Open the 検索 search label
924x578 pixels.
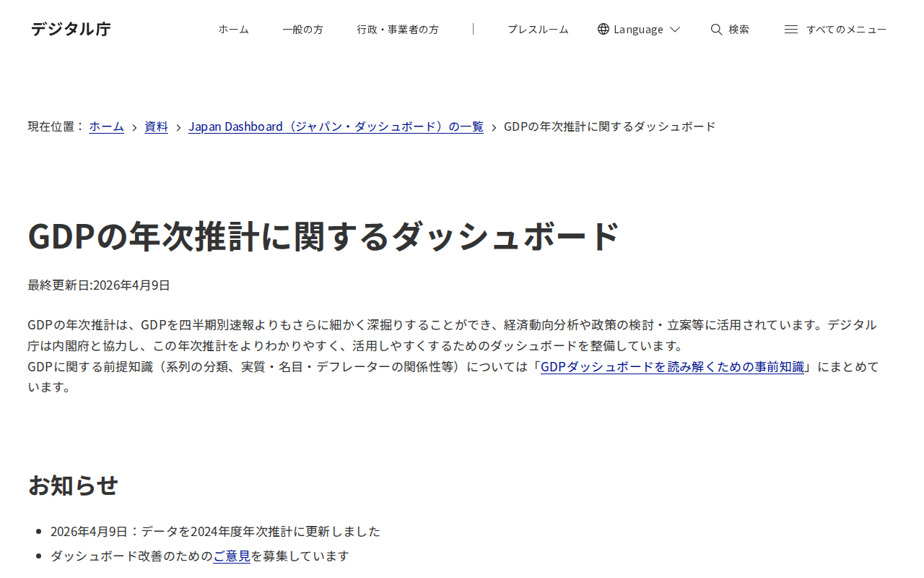click(x=738, y=29)
